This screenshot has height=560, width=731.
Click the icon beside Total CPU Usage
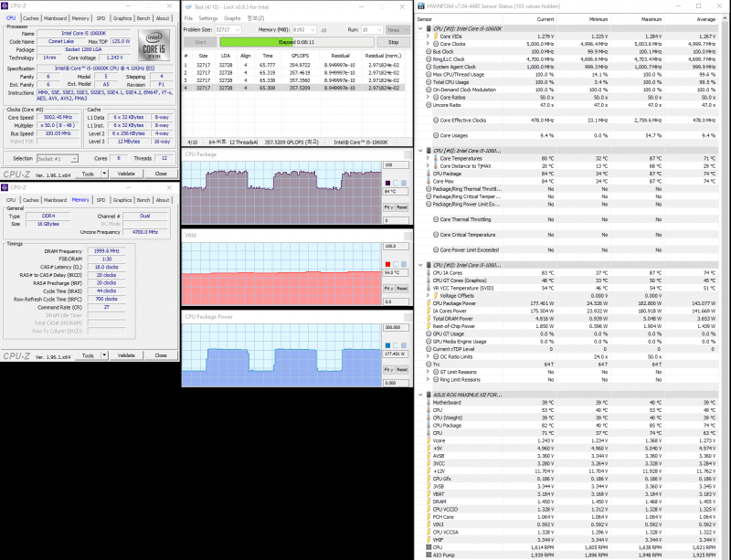click(429, 82)
